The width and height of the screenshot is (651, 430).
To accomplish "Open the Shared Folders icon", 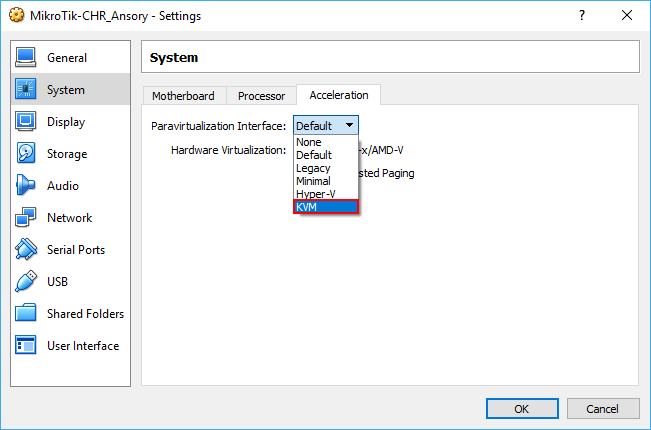I will point(27,314).
